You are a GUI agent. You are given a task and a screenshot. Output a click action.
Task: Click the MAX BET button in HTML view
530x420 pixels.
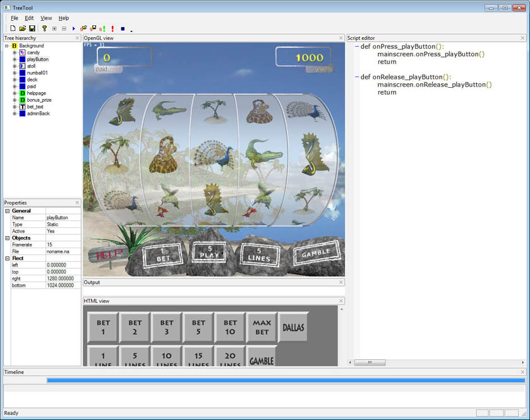point(262,327)
